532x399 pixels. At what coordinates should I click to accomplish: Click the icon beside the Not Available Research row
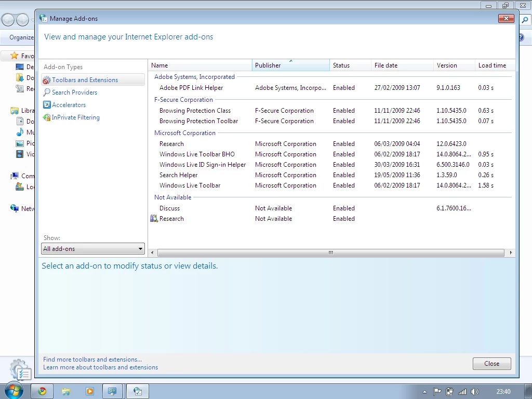tap(154, 219)
